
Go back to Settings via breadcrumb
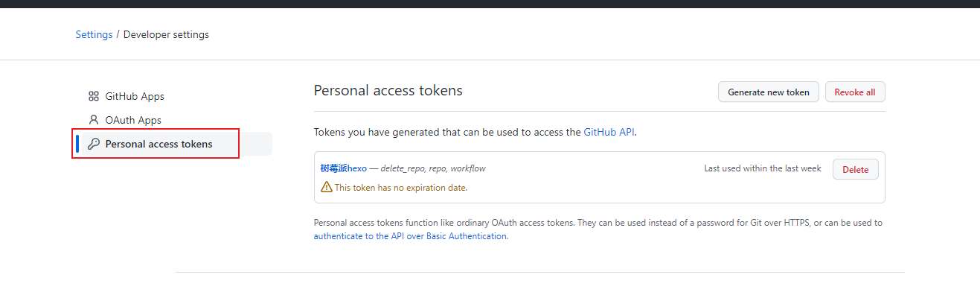94,34
